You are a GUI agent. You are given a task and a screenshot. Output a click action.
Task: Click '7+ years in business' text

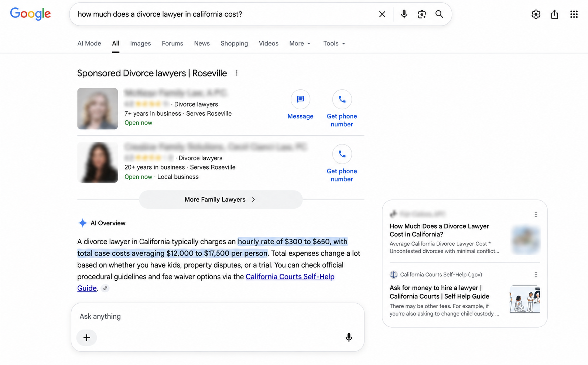[x=153, y=113]
